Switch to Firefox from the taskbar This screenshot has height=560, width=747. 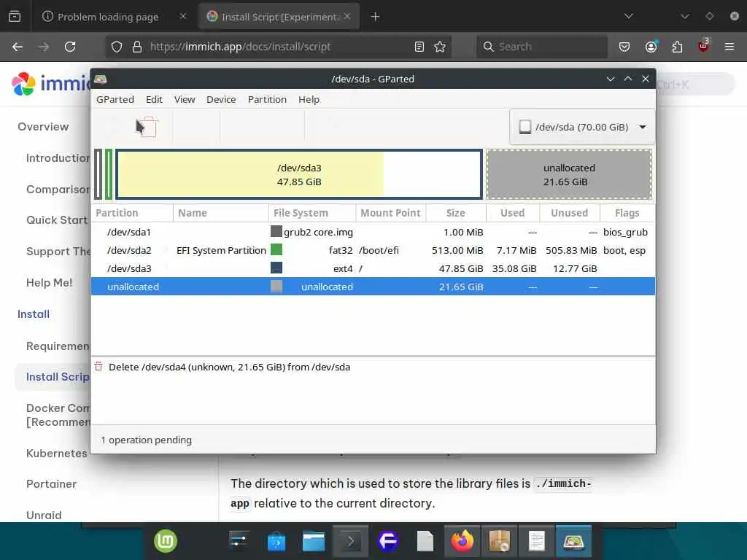coord(462,541)
